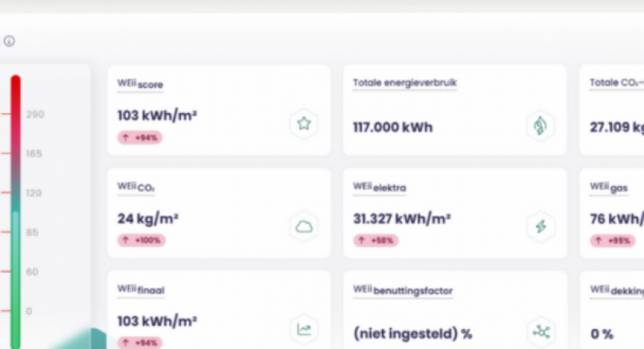This screenshot has height=349, width=644.
Task: Click the WEii score card title
Action: click(140, 84)
